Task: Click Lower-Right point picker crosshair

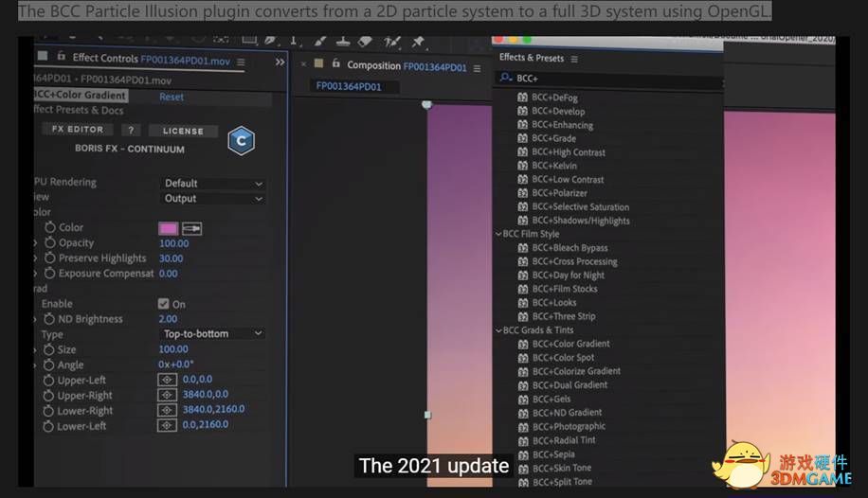Action: [x=167, y=410]
